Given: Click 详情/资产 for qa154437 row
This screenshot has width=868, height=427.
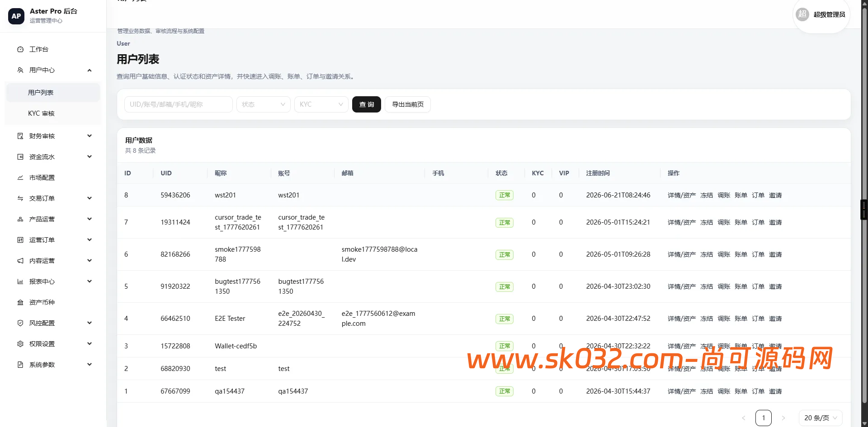Looking at the screenshot, I should (x=682, y=391).
